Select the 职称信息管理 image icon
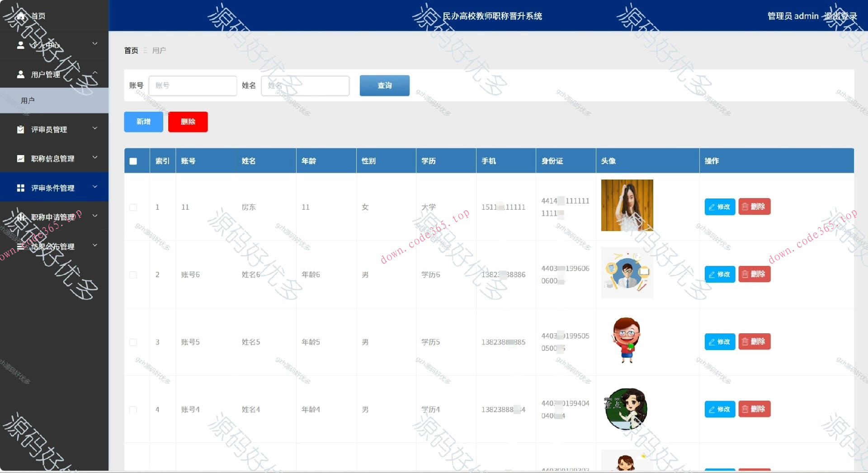The height and width of the screenshot is (473, 868). [20, 159]
